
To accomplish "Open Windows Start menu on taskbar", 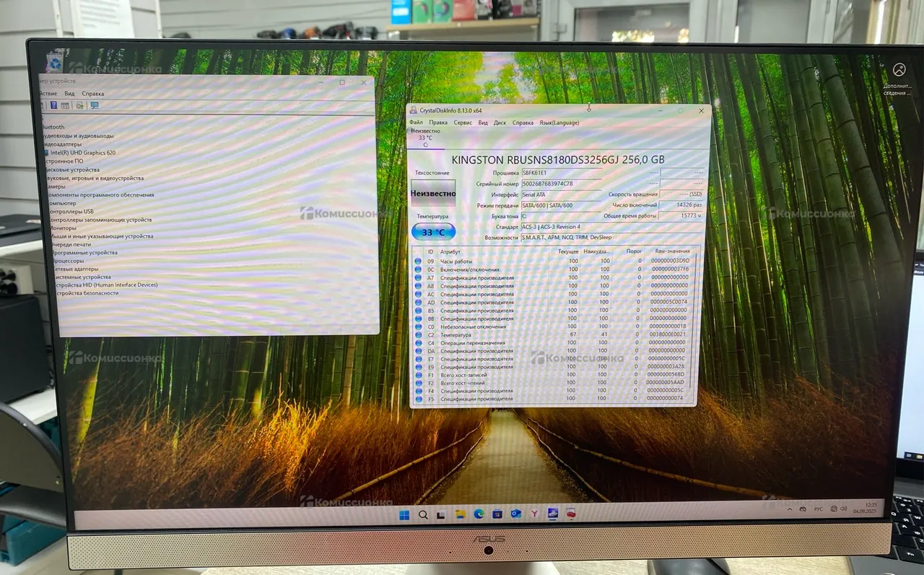I will pos(404,514).
